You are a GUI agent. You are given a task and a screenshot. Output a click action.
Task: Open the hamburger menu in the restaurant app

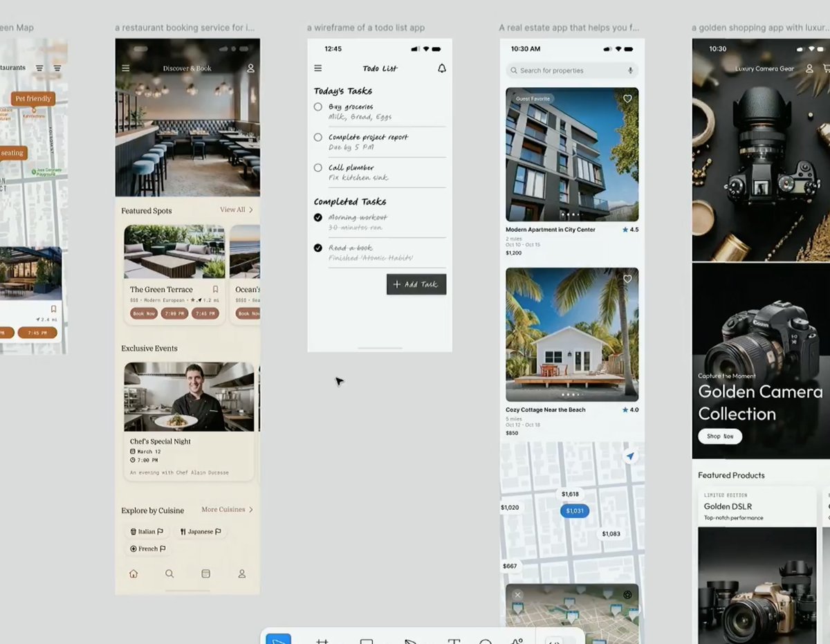pos(125,68)
